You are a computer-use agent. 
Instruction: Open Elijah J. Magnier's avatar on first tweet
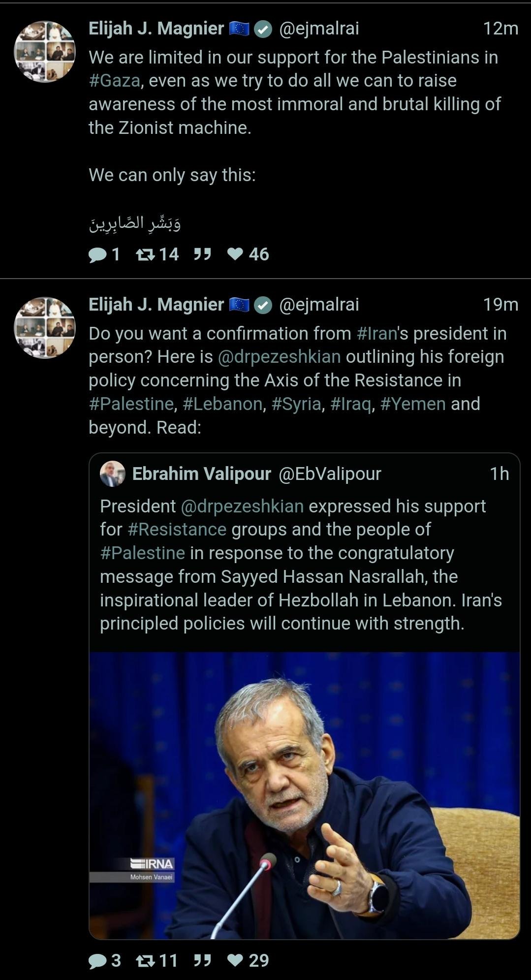45,52
